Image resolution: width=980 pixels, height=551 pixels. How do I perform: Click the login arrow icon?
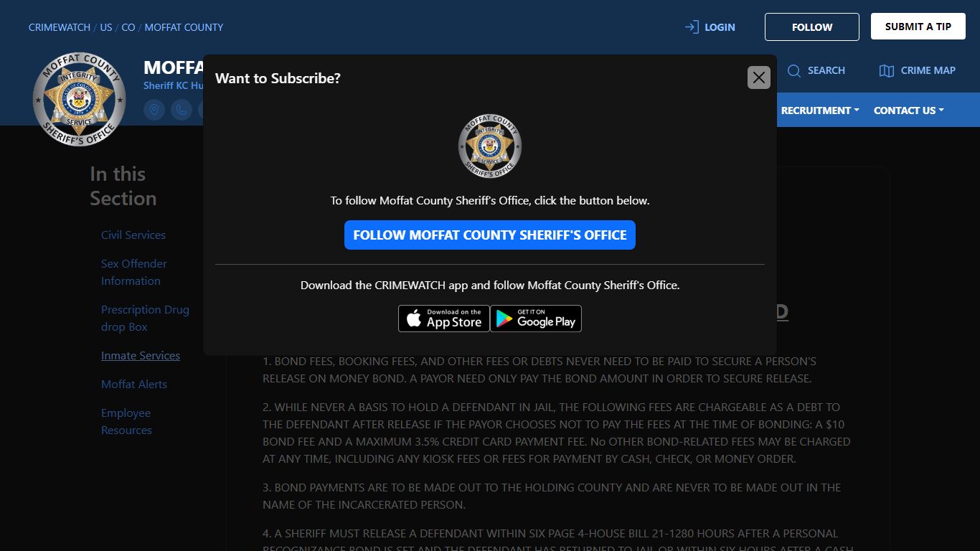(692, 27)
